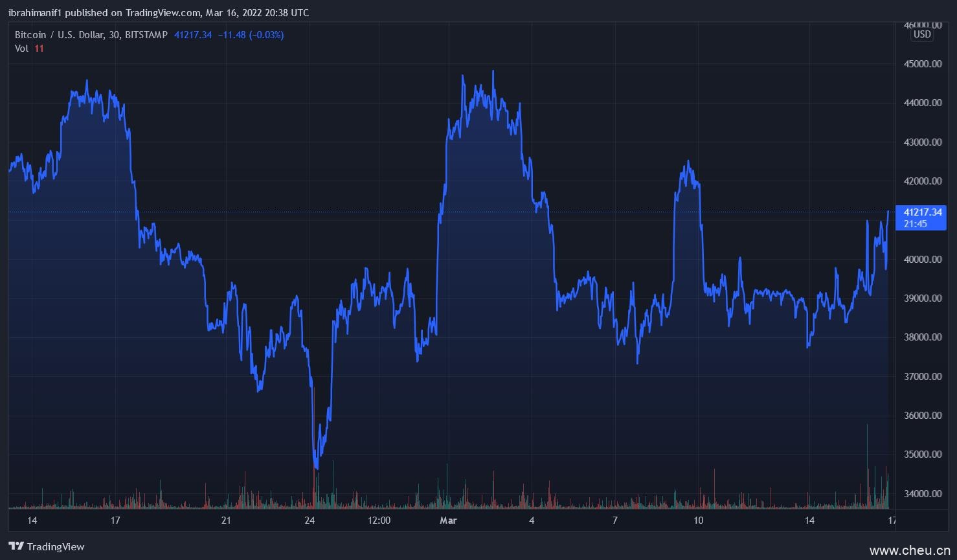The width and height of the screenshot is (957, 560).
Task: Click the volume value 11
Action: [39, 49]
